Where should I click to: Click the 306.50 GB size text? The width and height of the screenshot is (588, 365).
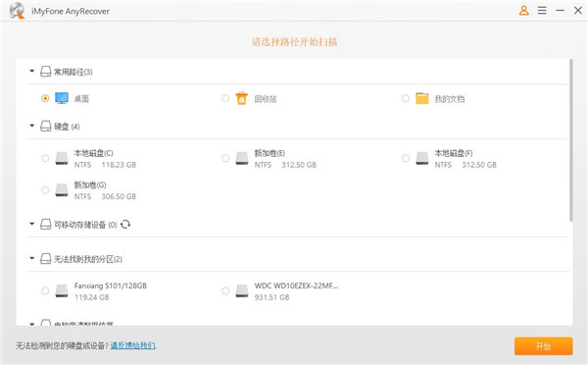point(119,196)
